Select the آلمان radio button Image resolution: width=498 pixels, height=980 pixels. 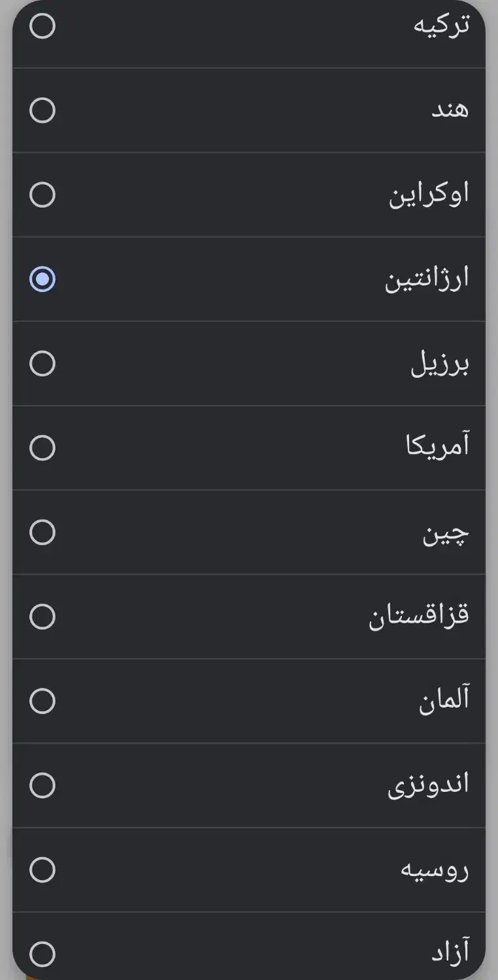pos(42,700)
